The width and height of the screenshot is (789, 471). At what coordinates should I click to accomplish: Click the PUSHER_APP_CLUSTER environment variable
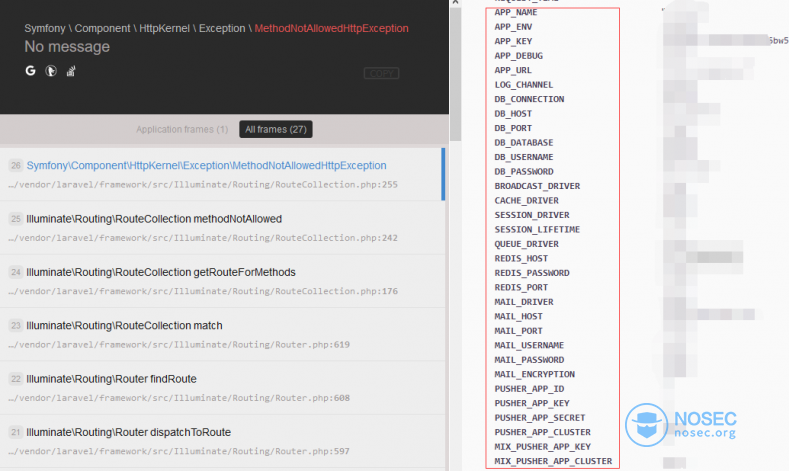click(542, 433)
